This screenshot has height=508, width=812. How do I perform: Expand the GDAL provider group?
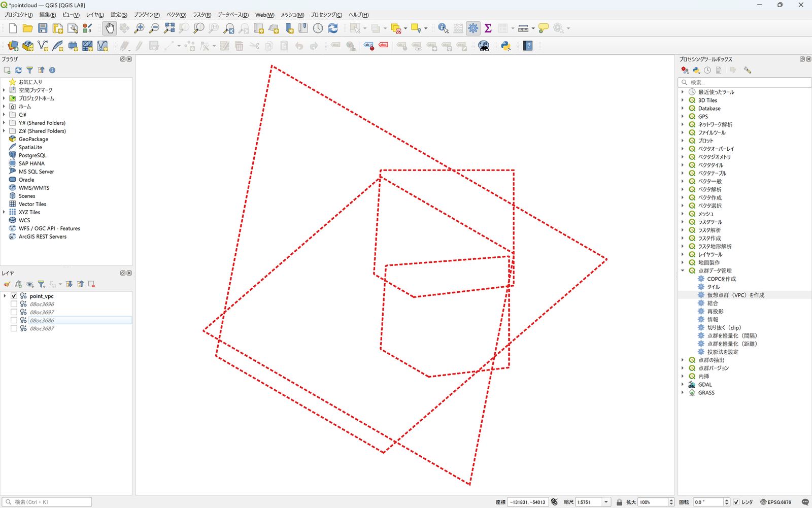click(x=683, y=384)
